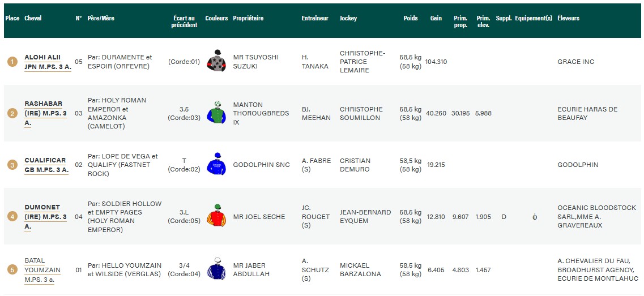
Task: Click the equipment icon in Dumonet's row
Action: pyautogui.click(x=535, y=217)
